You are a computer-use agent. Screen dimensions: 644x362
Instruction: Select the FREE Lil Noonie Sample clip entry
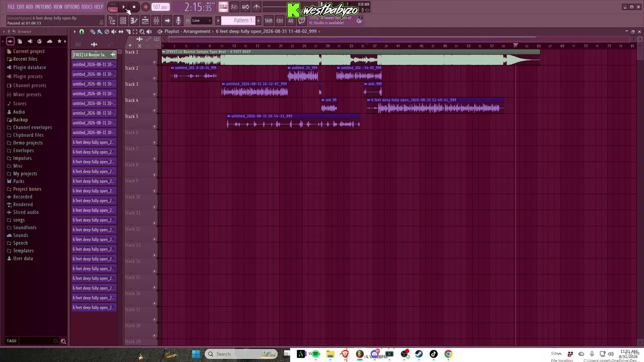click(x=94, y=55)
